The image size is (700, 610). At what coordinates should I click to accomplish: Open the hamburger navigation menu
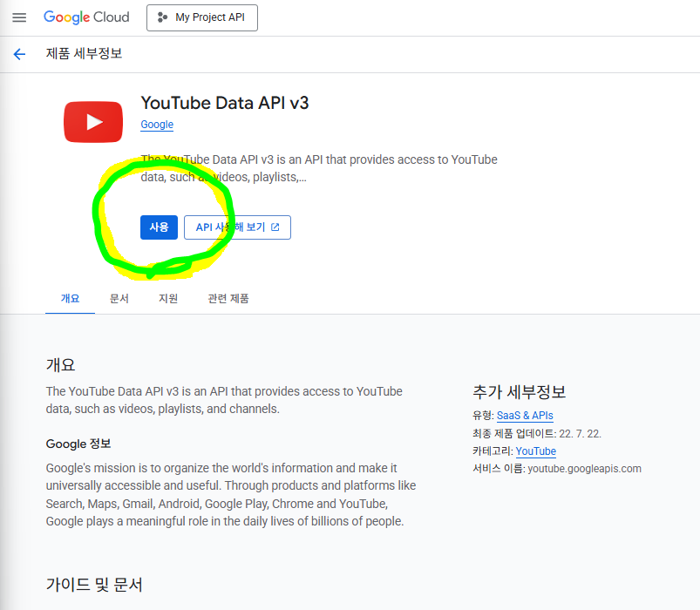(x=19, y=17)
